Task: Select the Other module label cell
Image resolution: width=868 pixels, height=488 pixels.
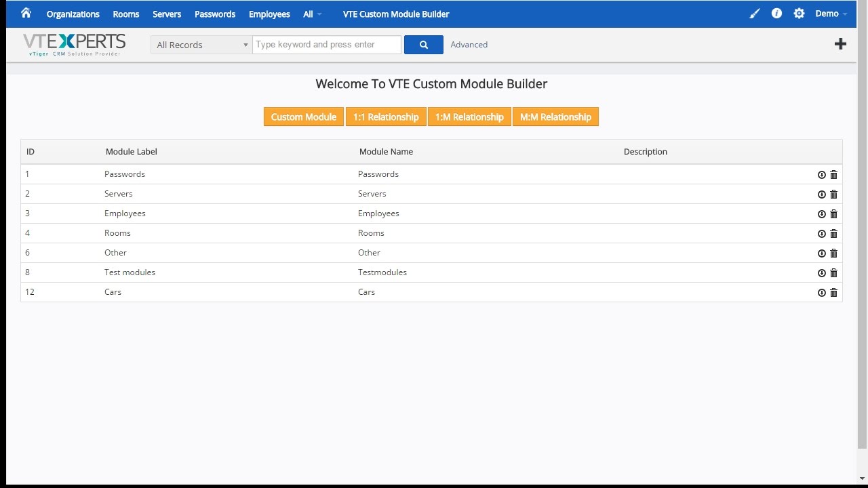Action: pyautogui.click(x=115, y=253)
